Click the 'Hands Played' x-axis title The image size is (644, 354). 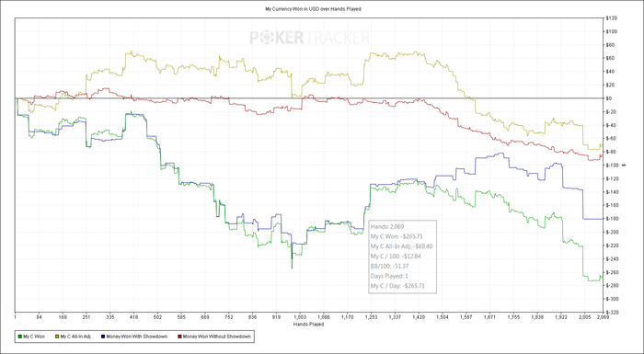click(x=308, y=324)
